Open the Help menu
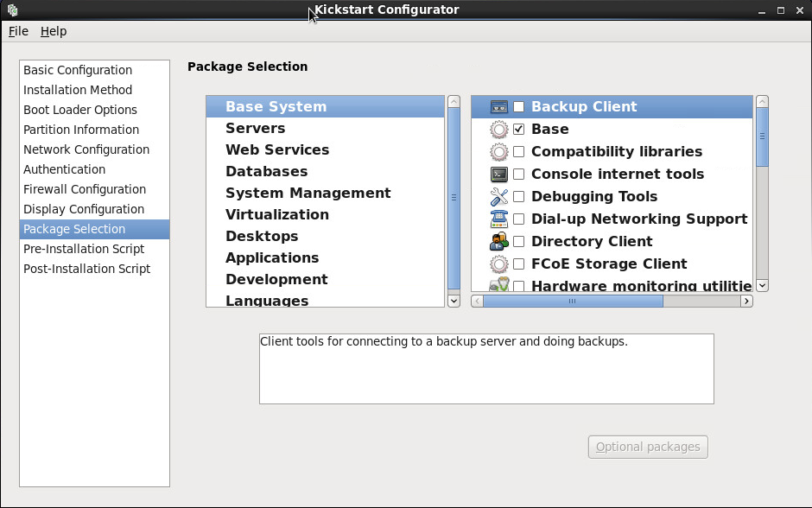The height and width of the screenshot is (508, 812). (x=54, y=31)
